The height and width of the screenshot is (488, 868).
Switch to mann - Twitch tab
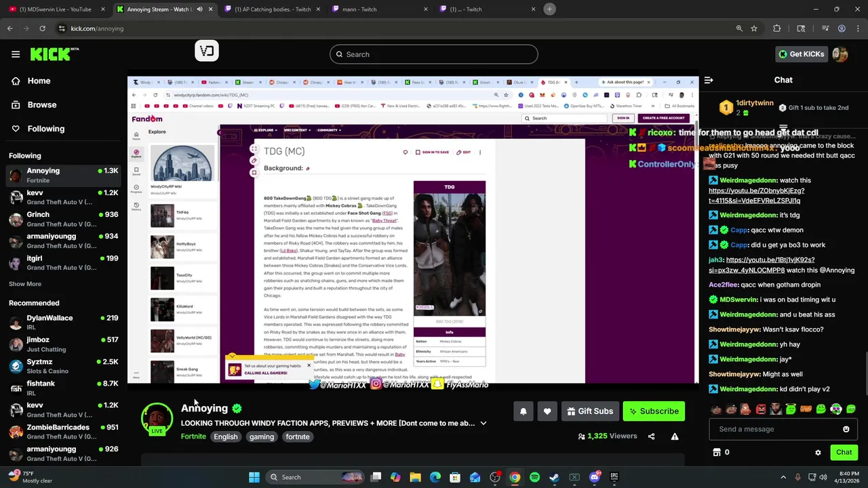(378, 9)
